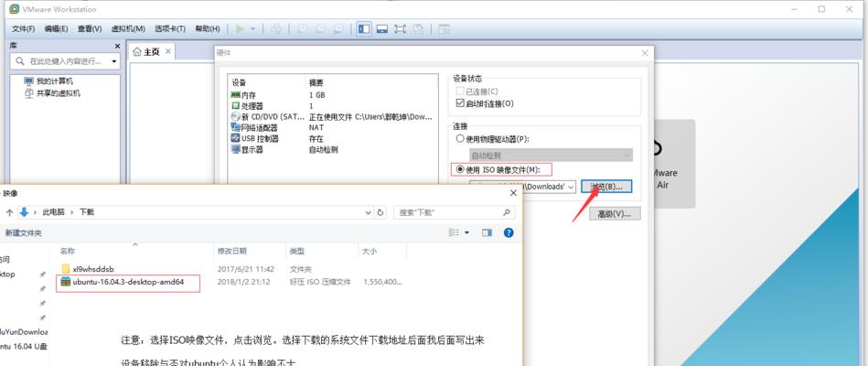Toggle the preview pane icon
This screenshot has height=366, width=868.
pyautogui.click(x=487, y=233)
